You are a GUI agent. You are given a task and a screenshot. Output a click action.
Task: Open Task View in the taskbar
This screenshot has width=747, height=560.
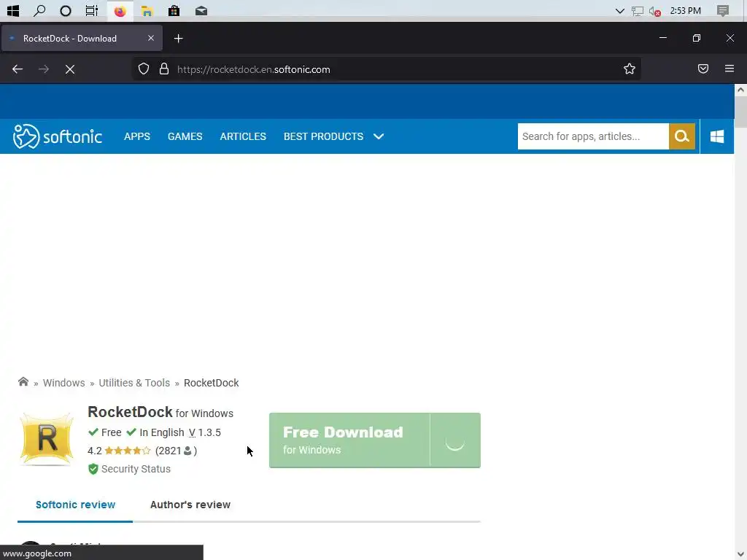tap(91, 10)
